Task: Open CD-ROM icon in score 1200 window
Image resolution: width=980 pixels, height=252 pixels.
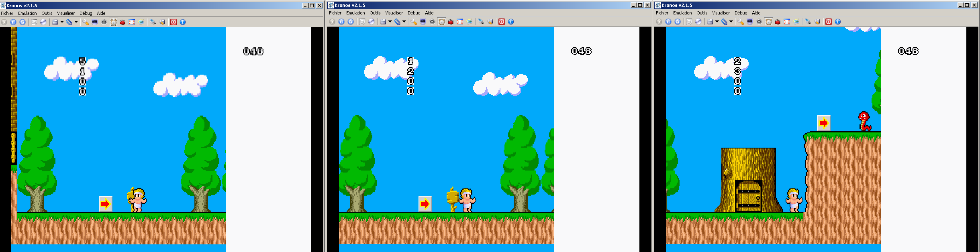Action: (x=372, y=22)
